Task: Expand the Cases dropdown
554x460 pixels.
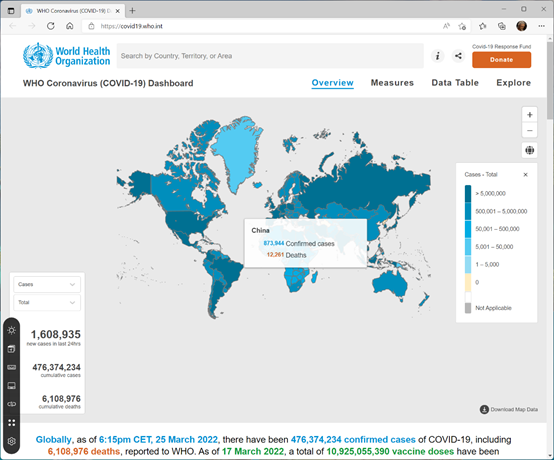Action: tap(47, 284)
